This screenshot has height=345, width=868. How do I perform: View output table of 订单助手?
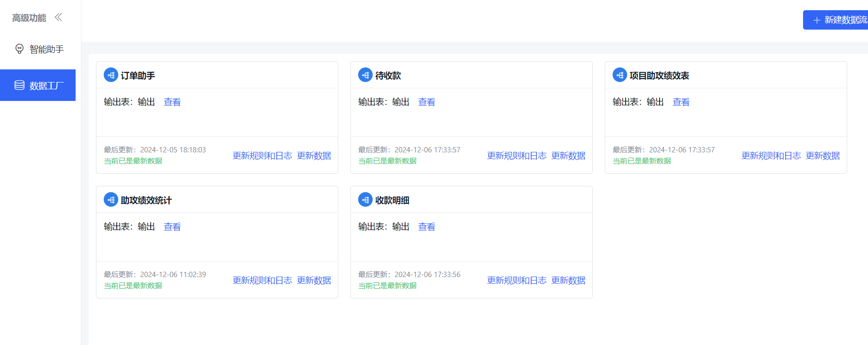(172, 102)
